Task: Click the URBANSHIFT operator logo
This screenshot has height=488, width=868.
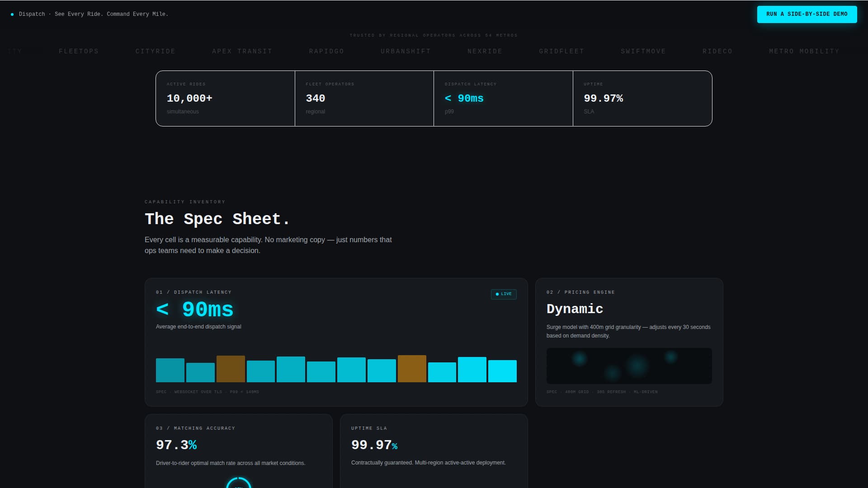Action: (x=406, y=52)
